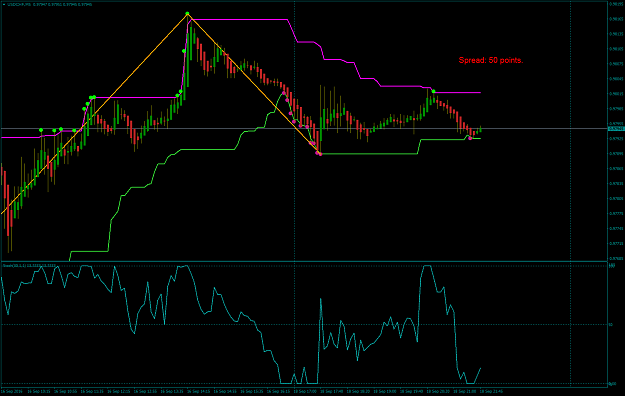Click the "16 Sep 2016" date label
This screenshot has height=396, width=625.
coord(12,392)
